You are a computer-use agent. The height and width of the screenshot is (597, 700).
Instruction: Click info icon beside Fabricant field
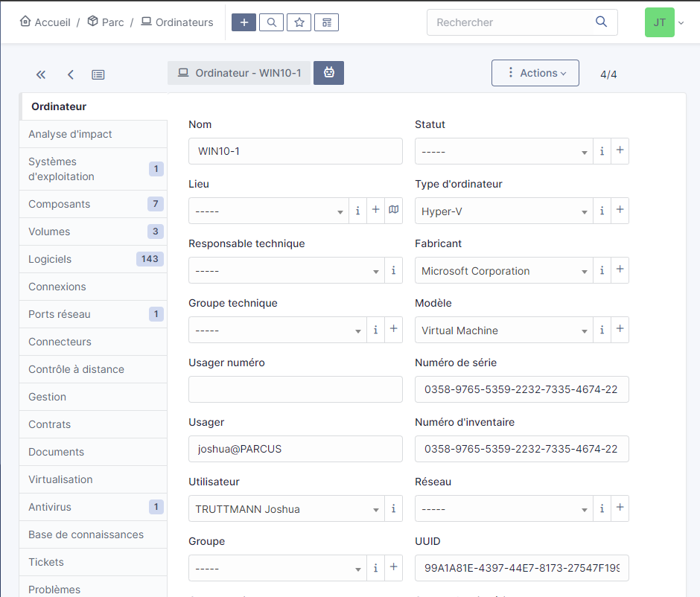pos(602,271)
